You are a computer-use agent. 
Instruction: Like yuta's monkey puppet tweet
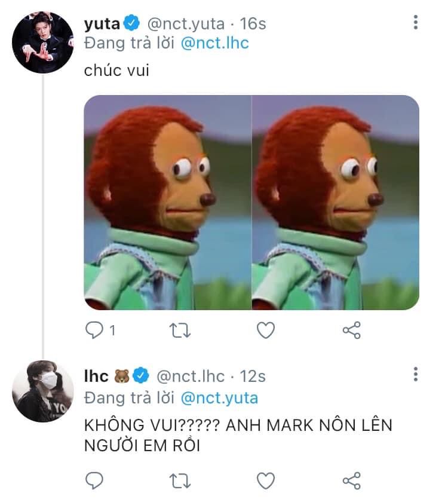click(265, 330)
